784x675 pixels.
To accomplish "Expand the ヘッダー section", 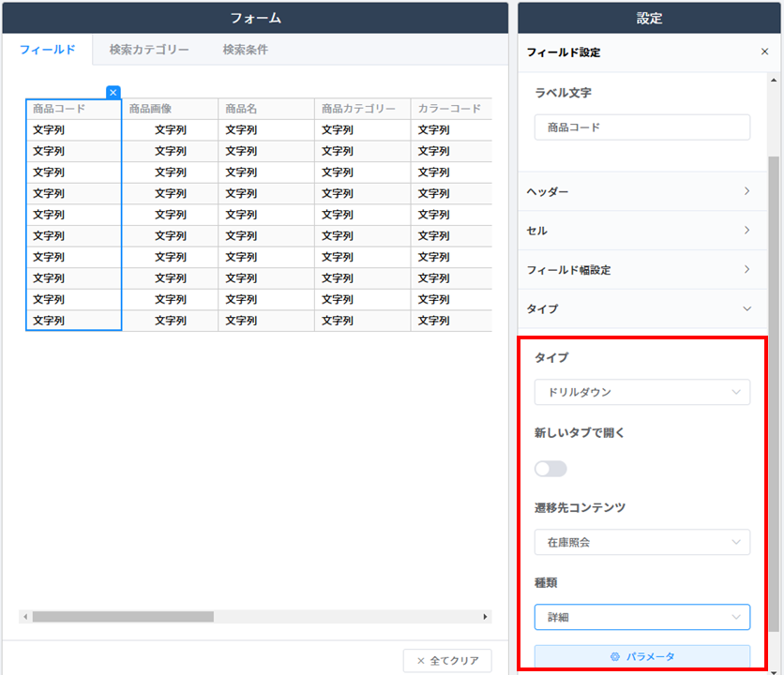I will (642, 191).
